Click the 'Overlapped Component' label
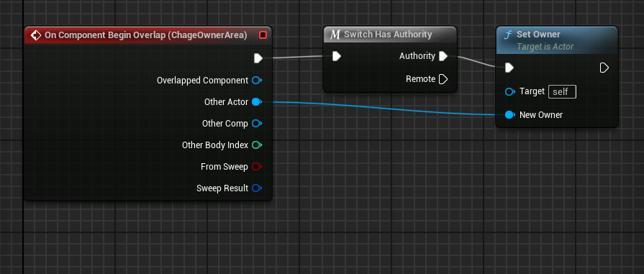Screen dimensions: 644x274 click(202, 81)
